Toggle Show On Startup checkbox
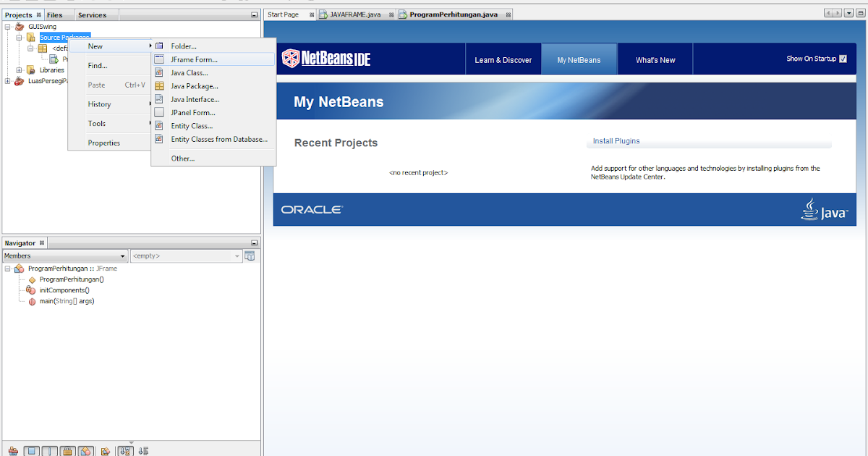 click(843, 59)
